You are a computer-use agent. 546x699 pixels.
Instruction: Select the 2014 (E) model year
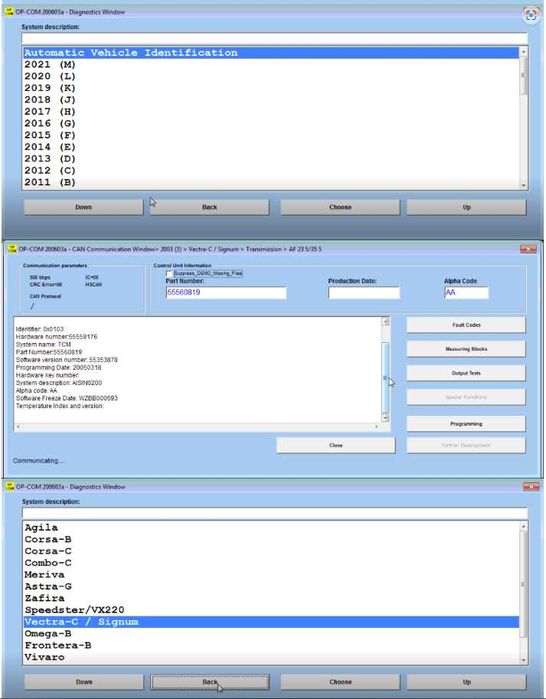tap(271, 147)
